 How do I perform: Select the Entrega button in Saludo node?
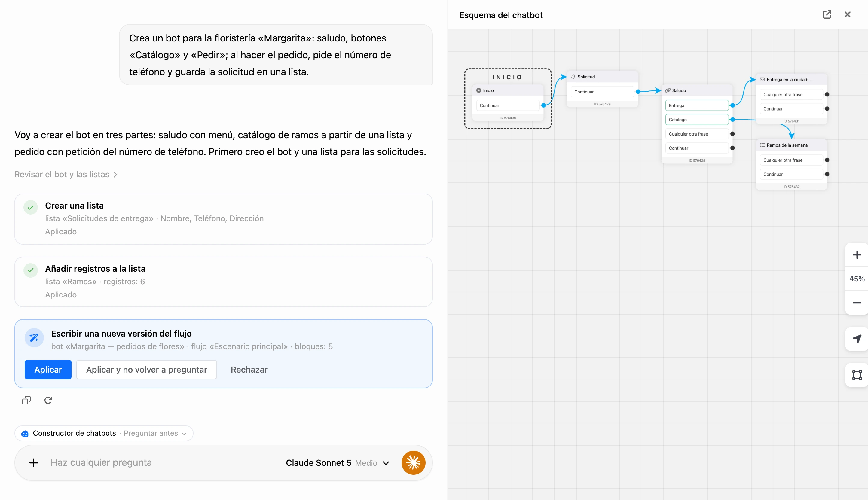697,105
